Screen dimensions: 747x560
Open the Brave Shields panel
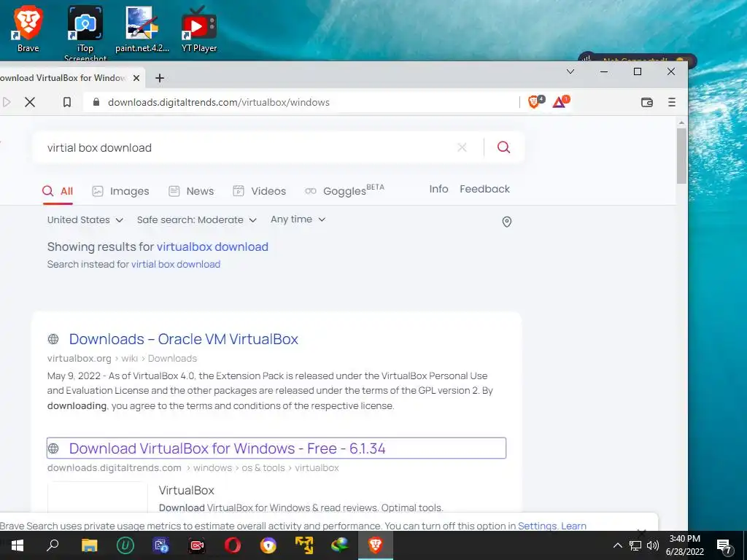click(535, 101)
